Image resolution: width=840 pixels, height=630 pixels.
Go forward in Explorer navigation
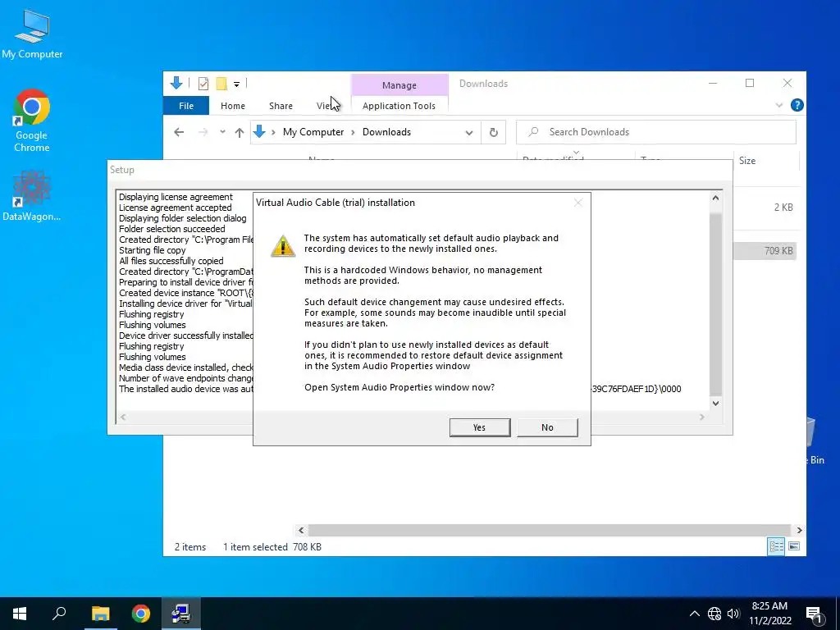203,132
